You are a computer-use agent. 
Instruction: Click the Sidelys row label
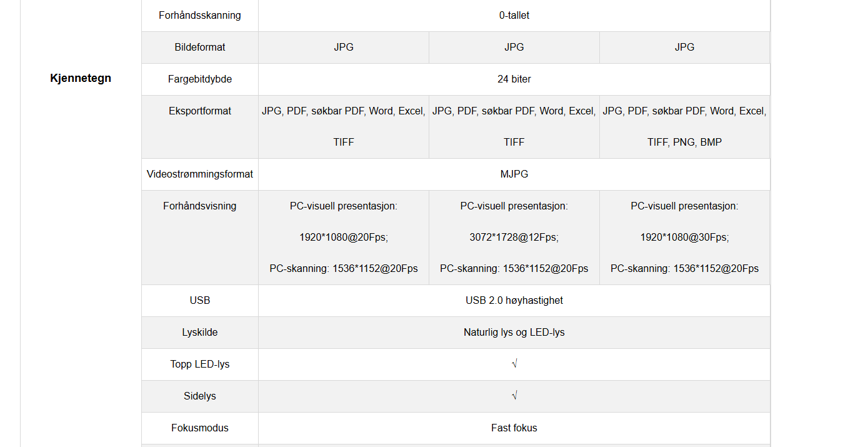click(199, 396)
